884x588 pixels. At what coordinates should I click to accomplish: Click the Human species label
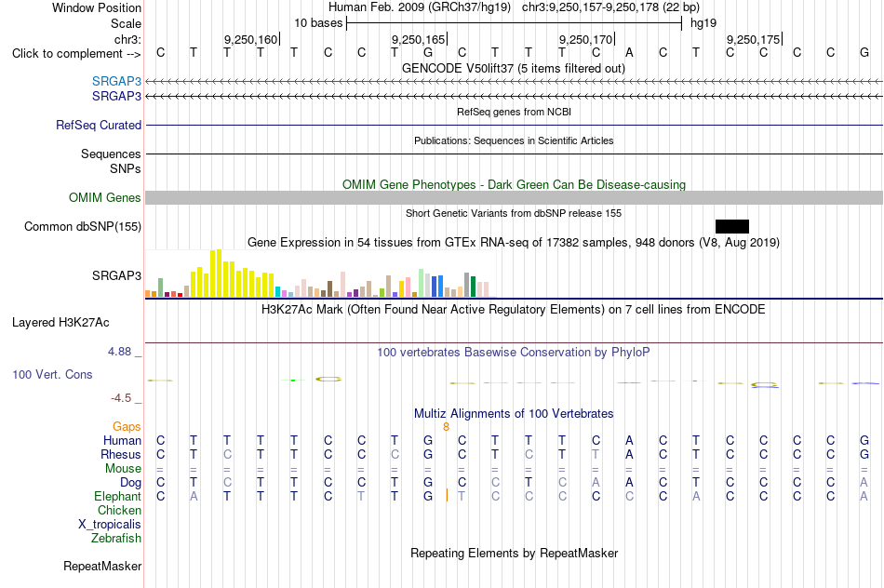tap(122, 440)
